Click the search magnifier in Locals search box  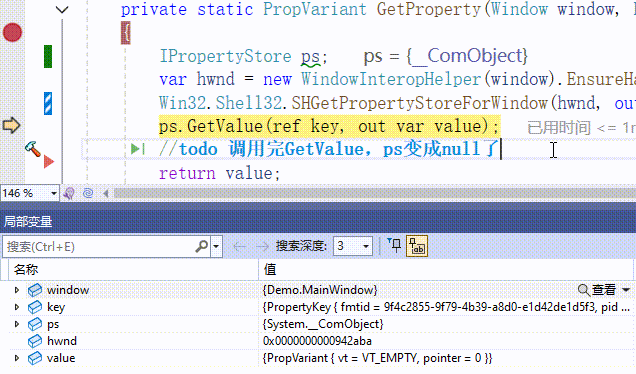pyautogui.click(x=202, y=246)
